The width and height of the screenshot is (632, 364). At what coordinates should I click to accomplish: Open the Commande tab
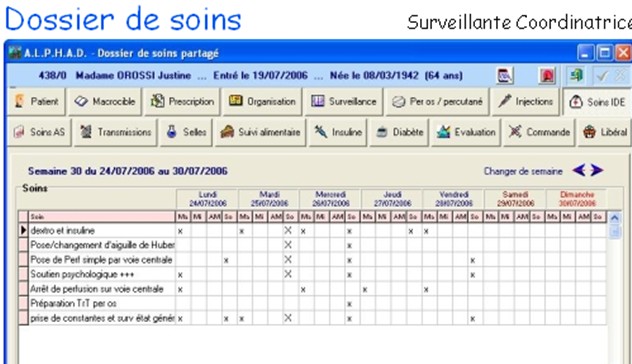[539, 132]
